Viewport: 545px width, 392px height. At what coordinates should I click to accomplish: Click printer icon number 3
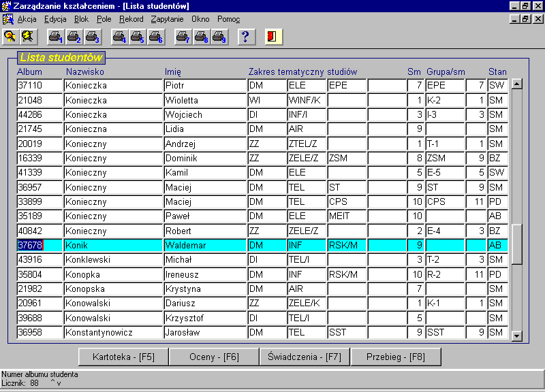pyautogui.click(x=93, y=37)
